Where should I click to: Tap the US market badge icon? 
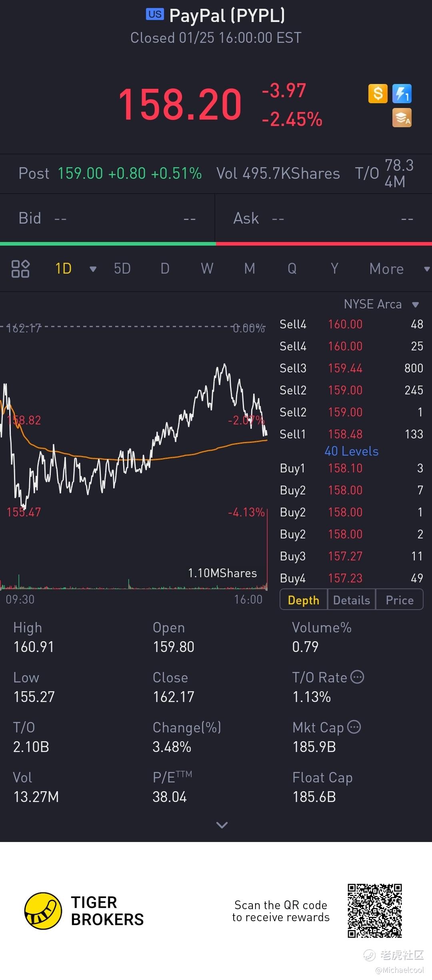pyautogui.click(x=155, y=14)
